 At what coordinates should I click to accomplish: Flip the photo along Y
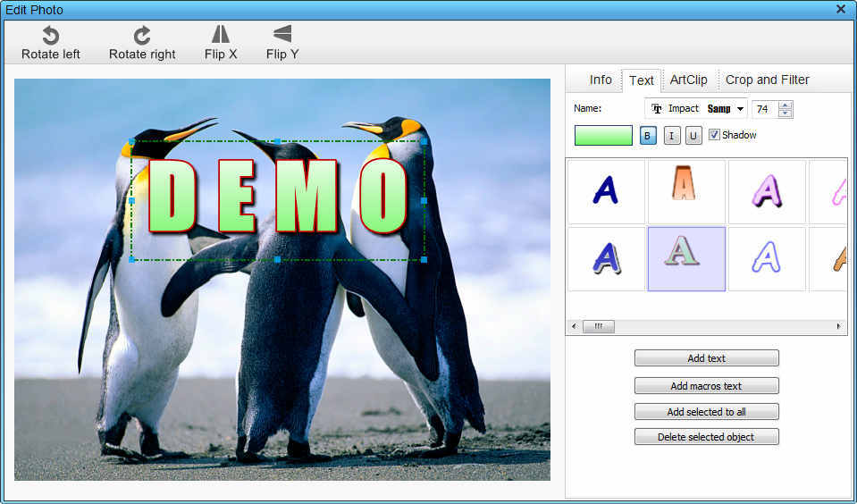point(282,43)
